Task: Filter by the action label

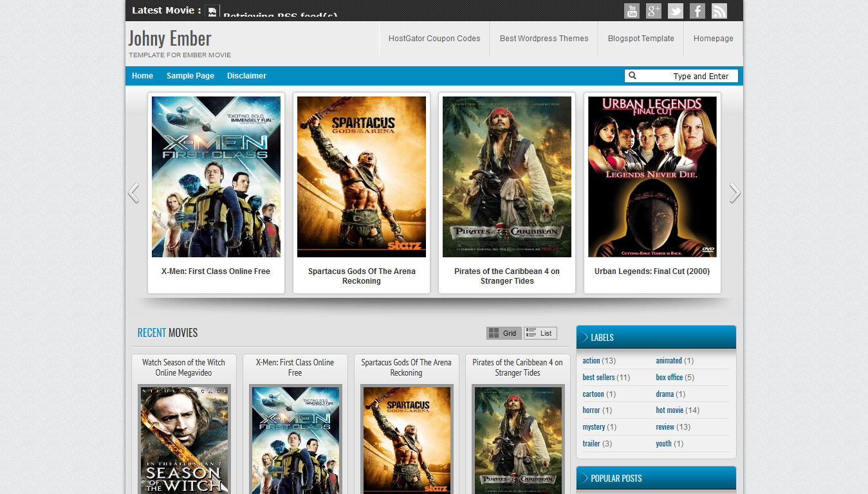Action: (591, 361)
